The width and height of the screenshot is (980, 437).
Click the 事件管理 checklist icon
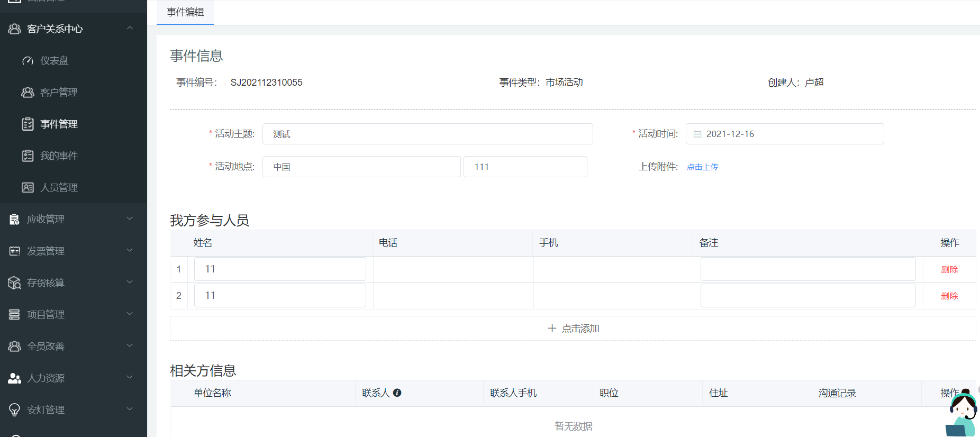(28, 124)
